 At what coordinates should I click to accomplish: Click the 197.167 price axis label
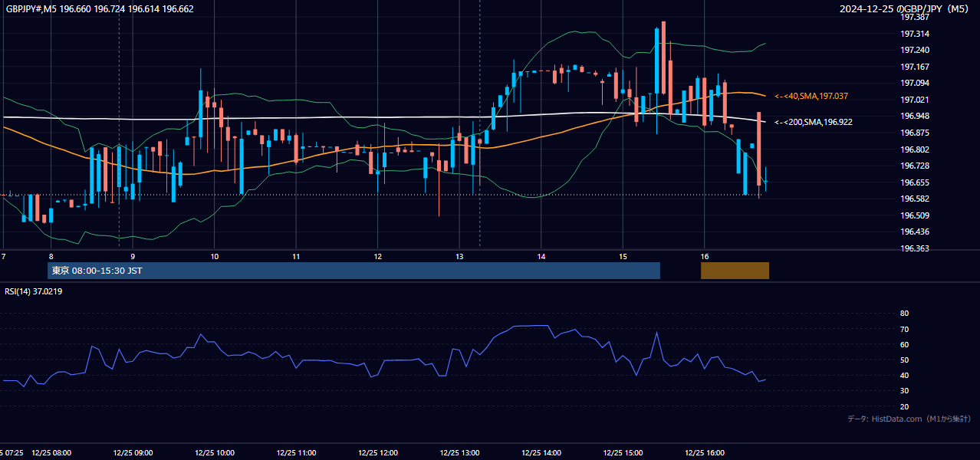(915, 67)
